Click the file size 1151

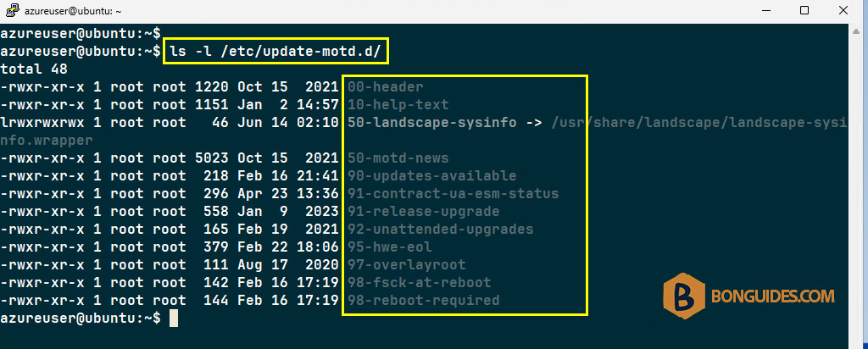(211, 104)
